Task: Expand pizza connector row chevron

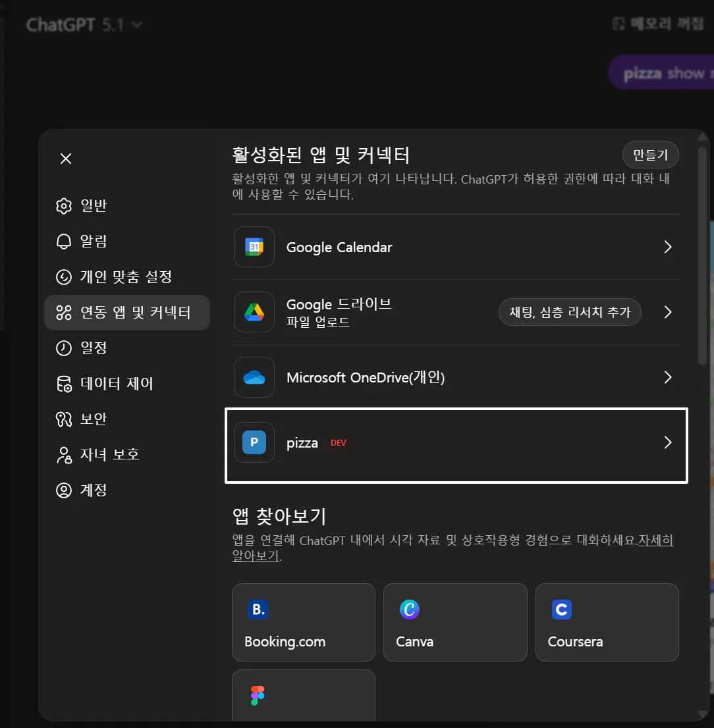Action: pos(668,442)
